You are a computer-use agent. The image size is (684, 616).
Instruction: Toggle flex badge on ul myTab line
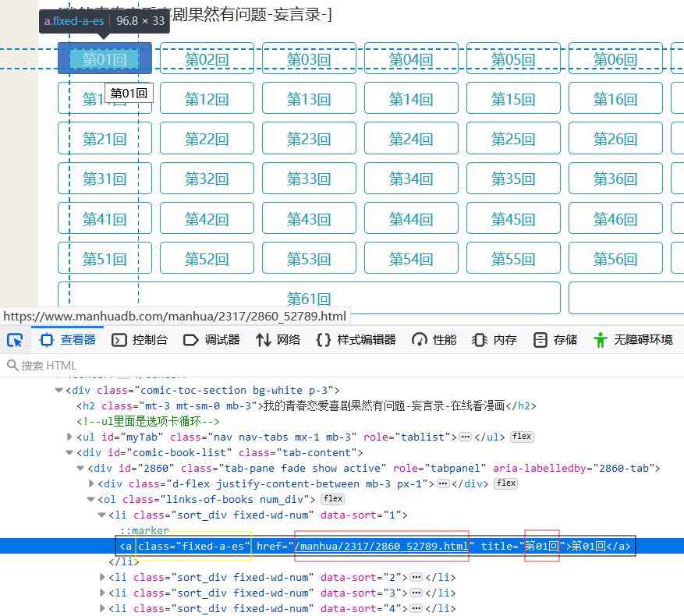[522, 436]
